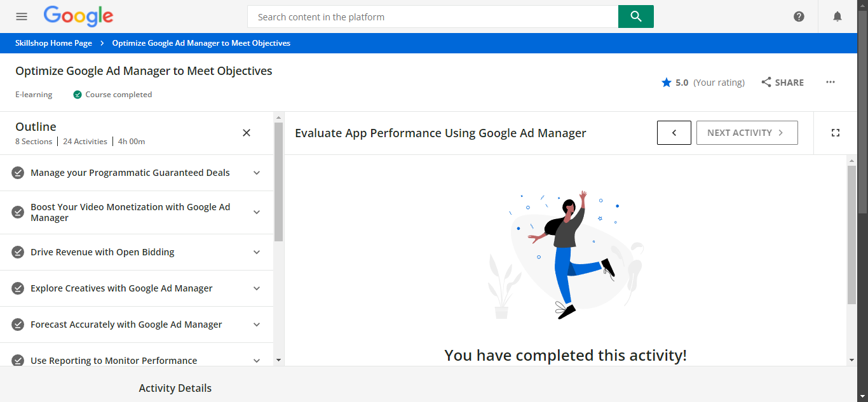
Task: Click the checkmark beside Drive Revenue with Open Bidding
Action: click(18, 252)
